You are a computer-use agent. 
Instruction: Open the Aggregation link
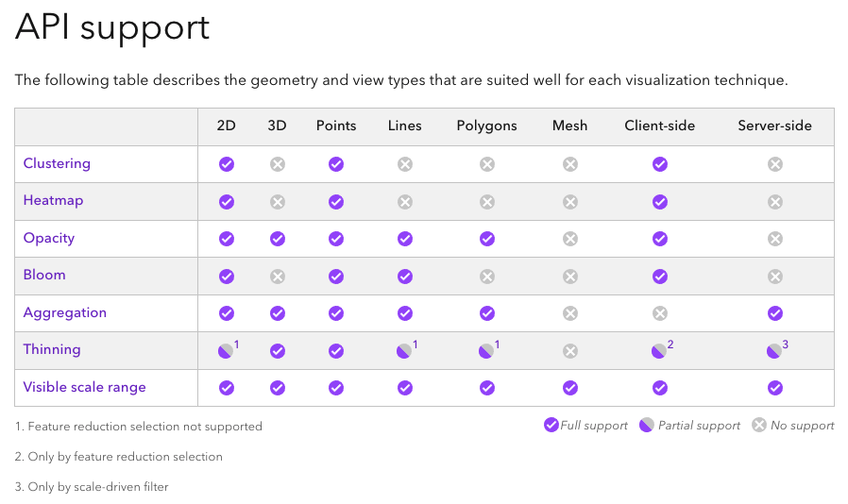[x=65, y=312]
